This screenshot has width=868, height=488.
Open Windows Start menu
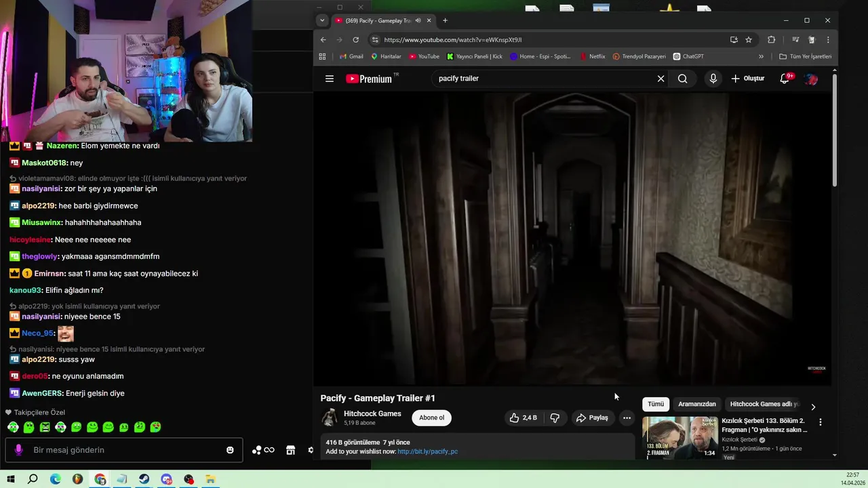click(x=11, y=479)
